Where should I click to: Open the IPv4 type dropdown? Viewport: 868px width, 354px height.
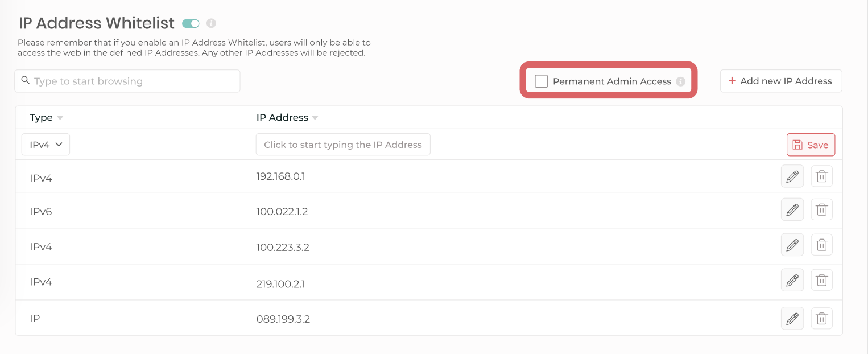46,145
